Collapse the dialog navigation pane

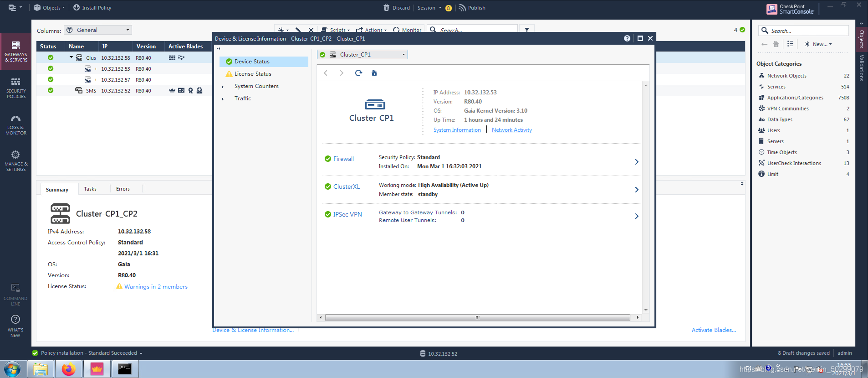219,48
